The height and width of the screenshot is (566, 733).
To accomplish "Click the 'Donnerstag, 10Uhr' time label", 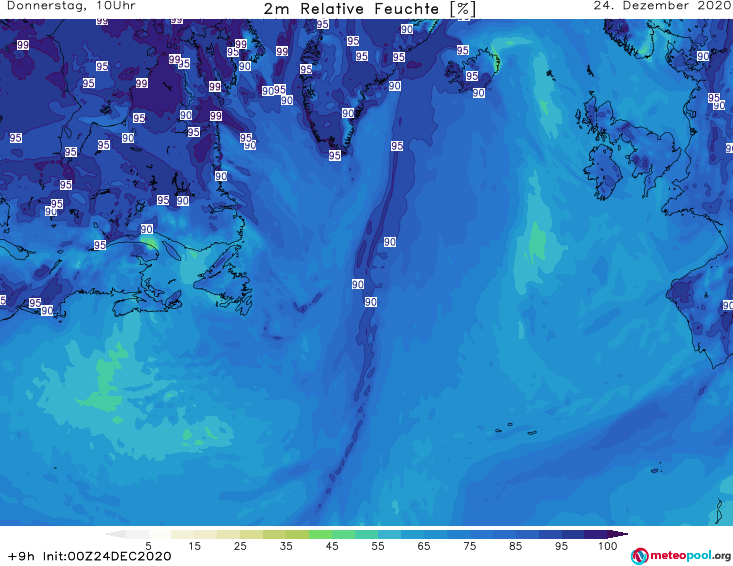I will (71, 6).
